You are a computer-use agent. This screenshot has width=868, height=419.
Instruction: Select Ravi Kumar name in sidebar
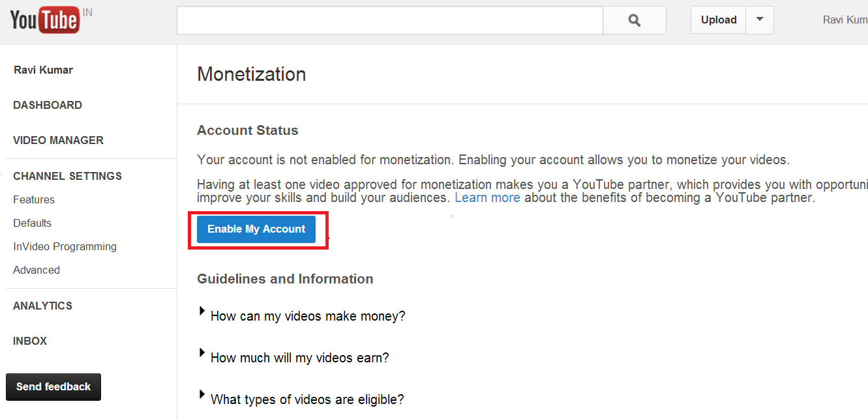click(x=43, y=70)
